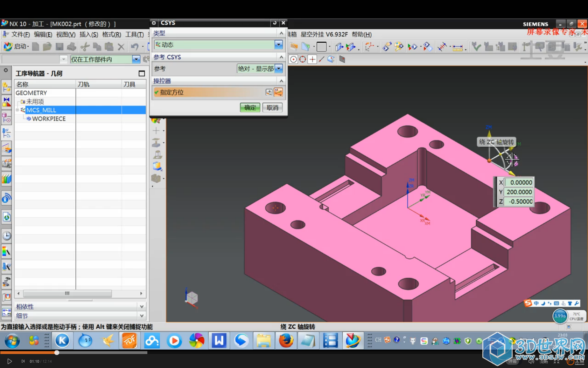Expand the 相依性 panel
588x368 pixels.
click(x=142, y=306)
